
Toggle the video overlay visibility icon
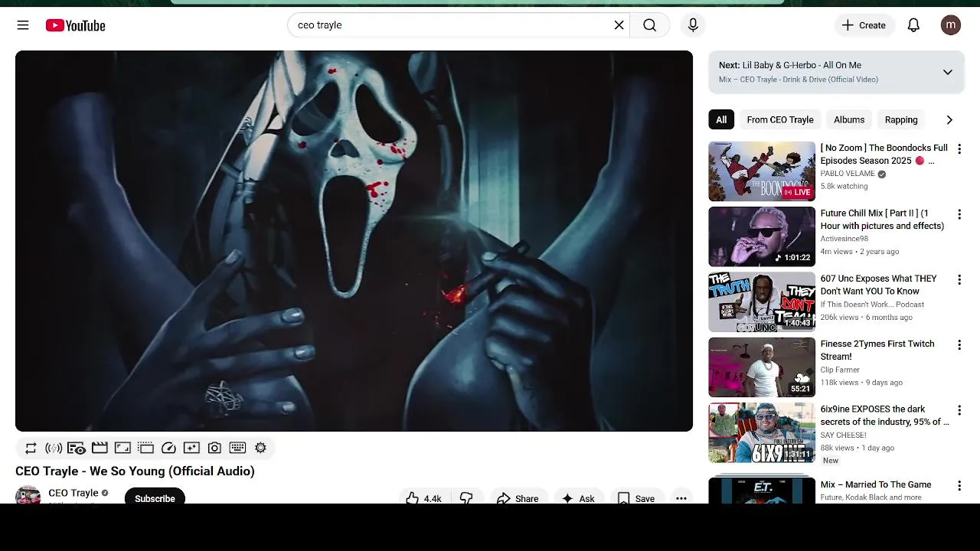(77, 448)
